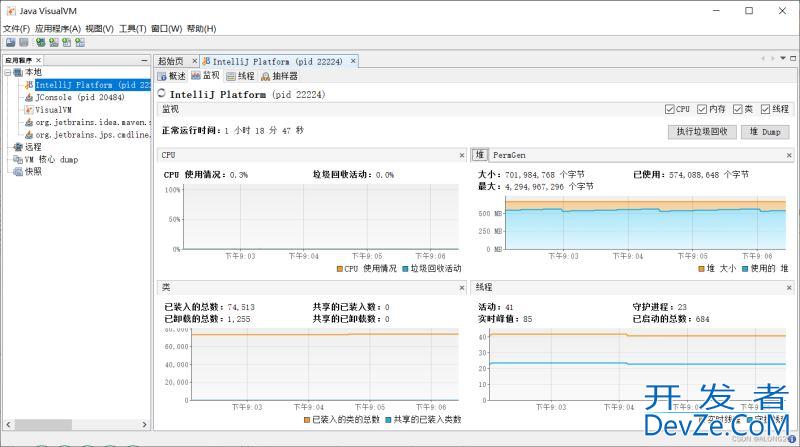The height and width of the screenshot is (447, 800).
Task: Open the 应用程序(A) menu
Action: click(58, 29)
